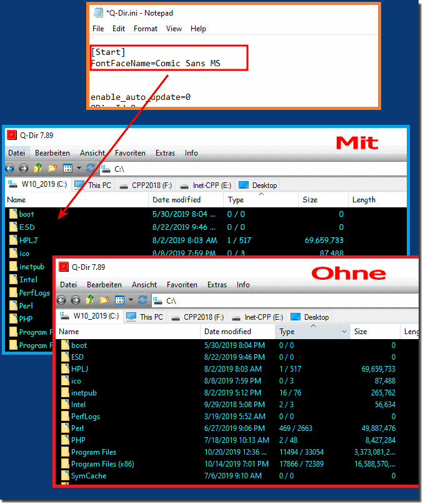Select Program Files (x86) in lower window
This screenshot has height=504, width=423.
(102, 464)
